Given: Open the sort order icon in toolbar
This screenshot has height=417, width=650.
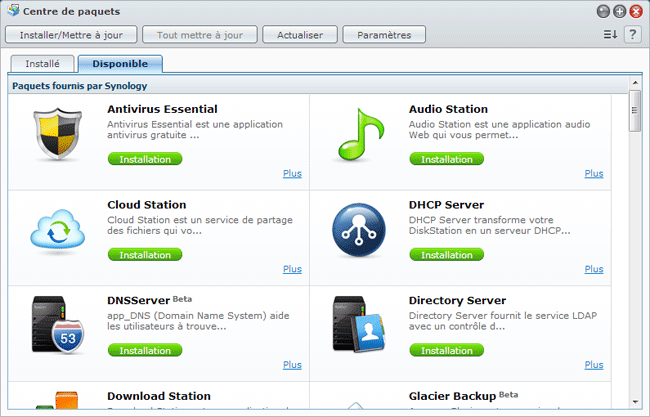Looking at the screenshot, I should (610, 34).
